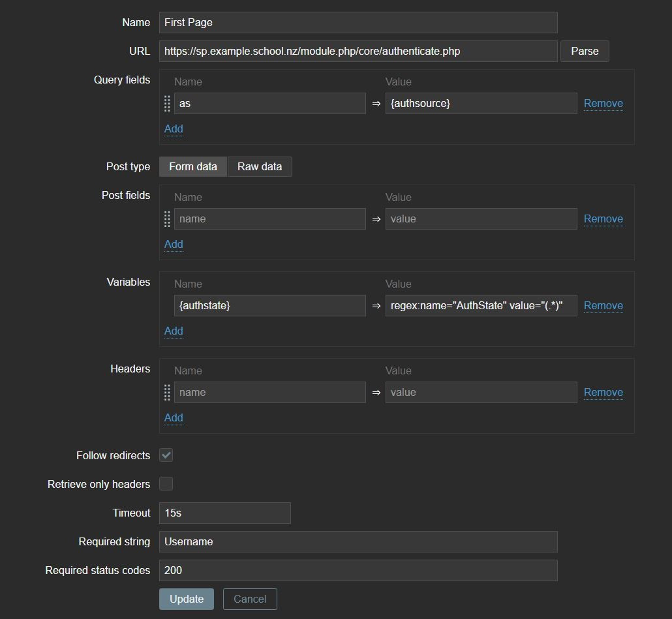Viewport: 672px width, 619px height.
Task: Toggle the Follow redirects checkbox
Action: pos(166,455)
